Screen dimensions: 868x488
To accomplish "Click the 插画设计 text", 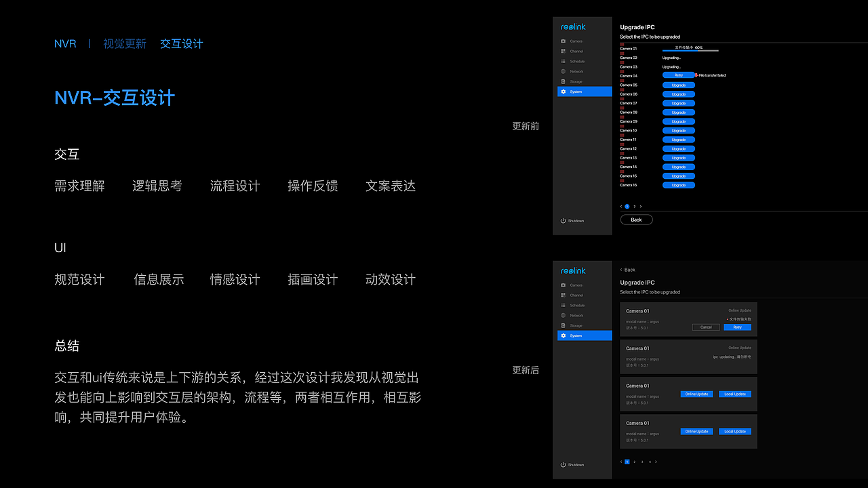I will point(313,279).
